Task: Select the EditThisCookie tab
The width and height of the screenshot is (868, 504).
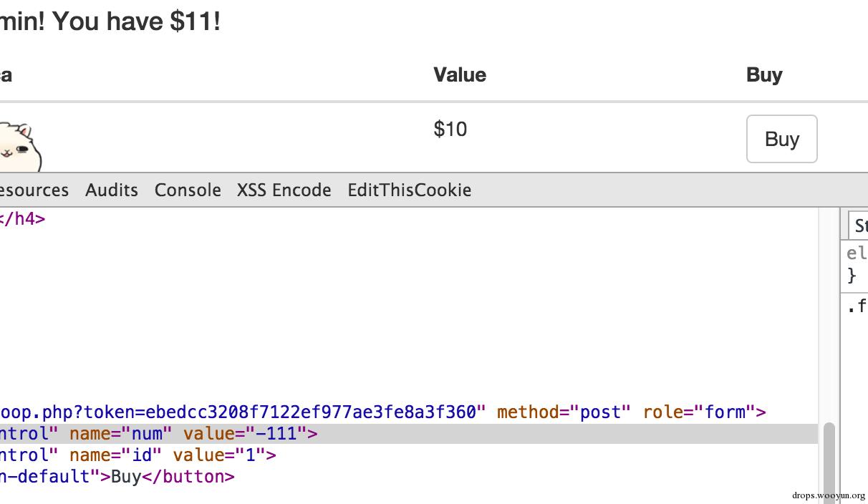Action: 409,190
